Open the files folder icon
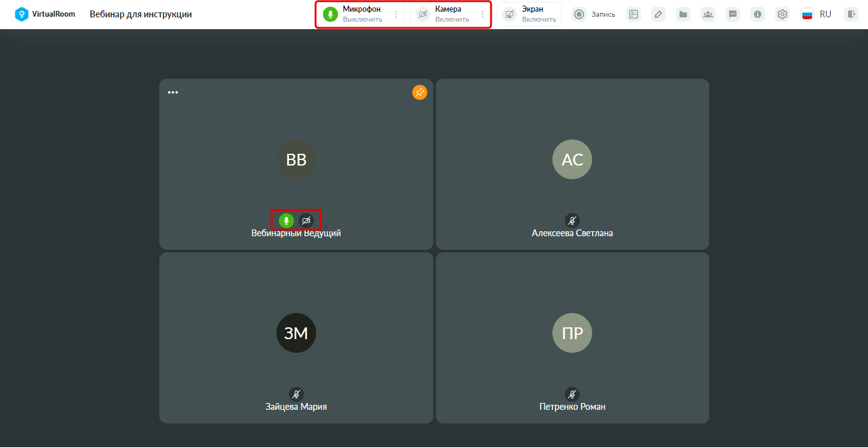This screenshot has width=868, height=447. pos(683,14)
